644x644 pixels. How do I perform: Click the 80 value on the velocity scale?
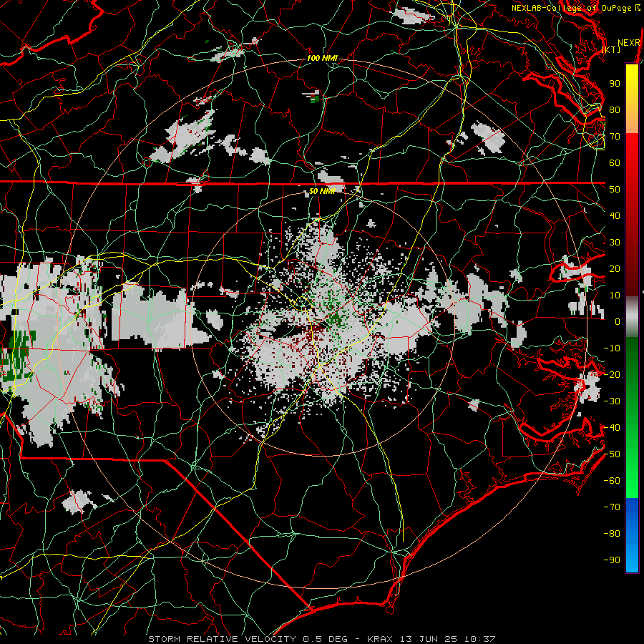[x=615, y=109]
